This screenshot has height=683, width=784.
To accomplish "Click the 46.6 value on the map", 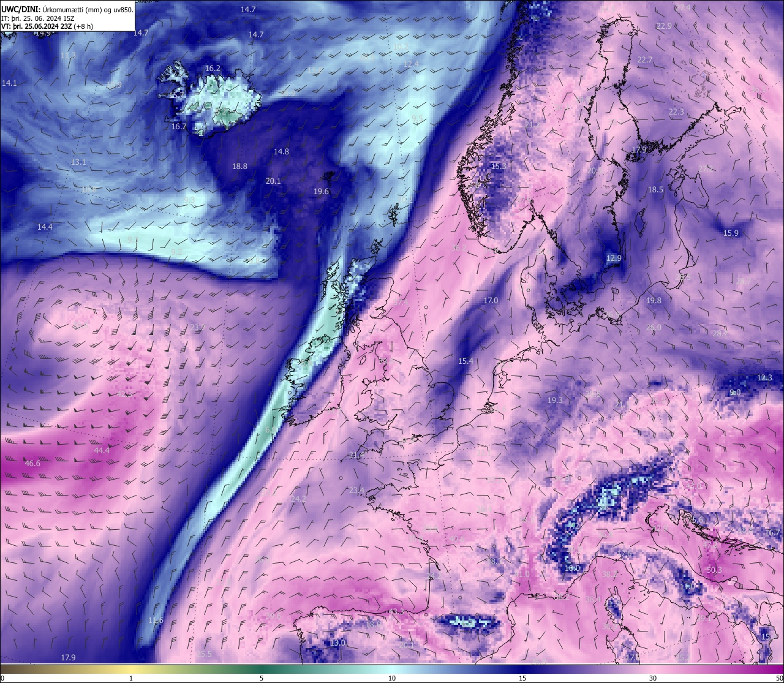I will (x=32, y=464).
